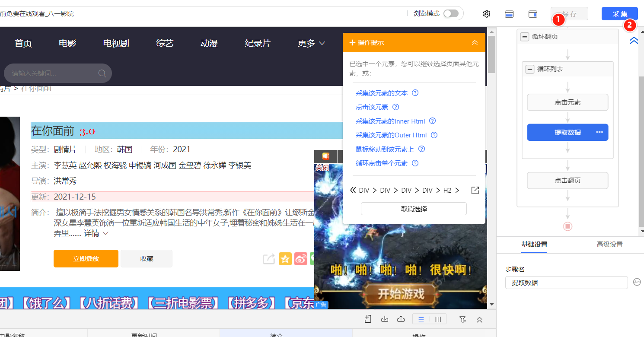644x337 pixels.
Task: Click the import (download) icon in data toolbar
Action: tap(385, 319)
